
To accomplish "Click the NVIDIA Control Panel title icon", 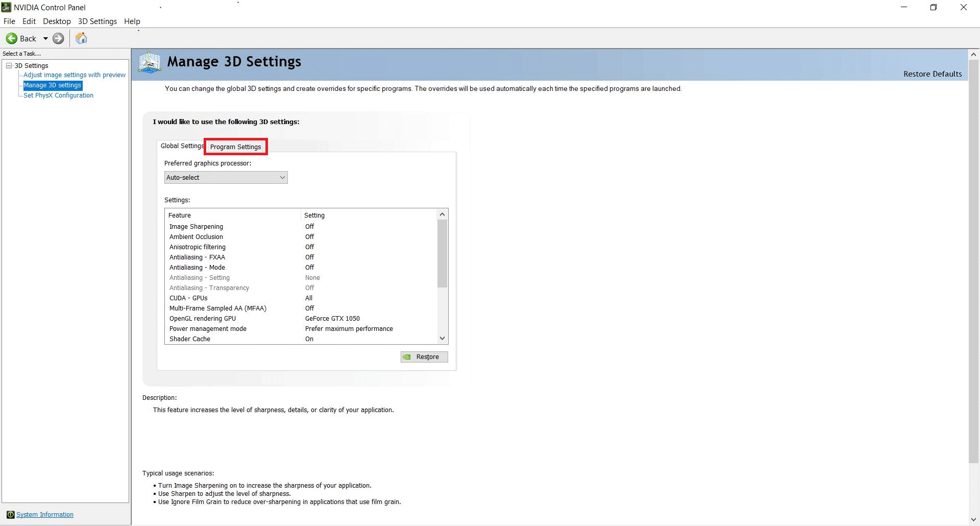I will pyautogui.click(x=6, y=7).
